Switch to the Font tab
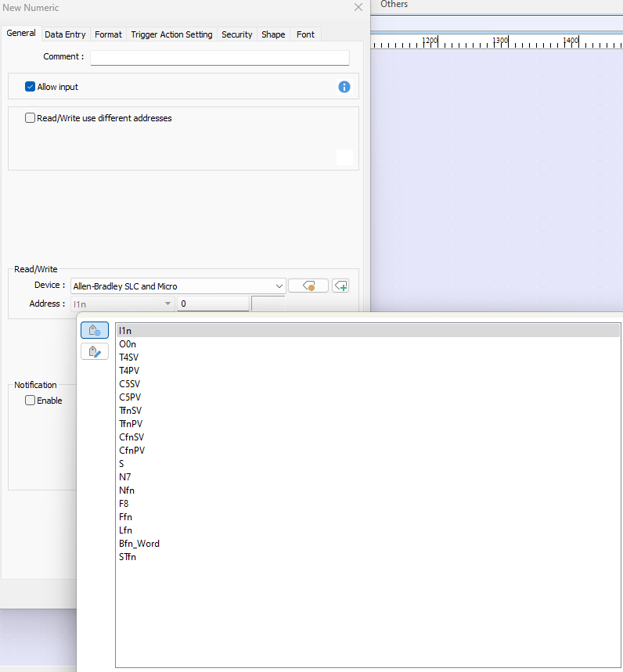Image resolution: width=623 pixels, height=672 pixels. [305, 34]
